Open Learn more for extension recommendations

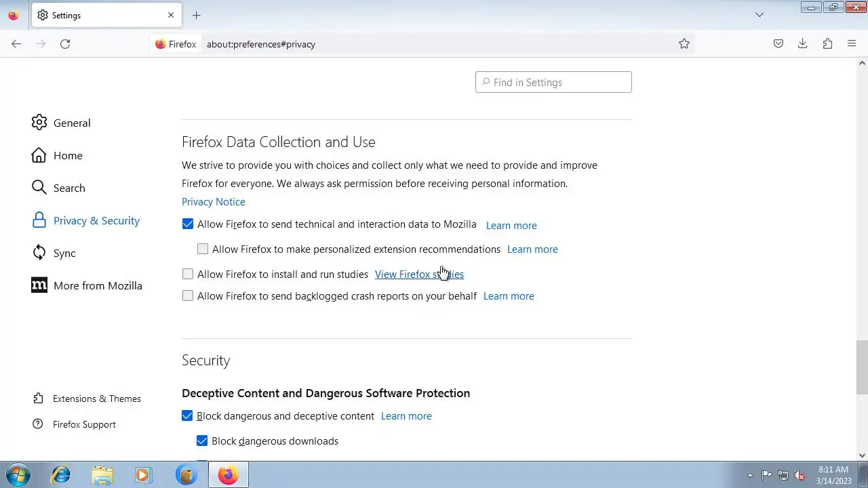pos(532,249)
